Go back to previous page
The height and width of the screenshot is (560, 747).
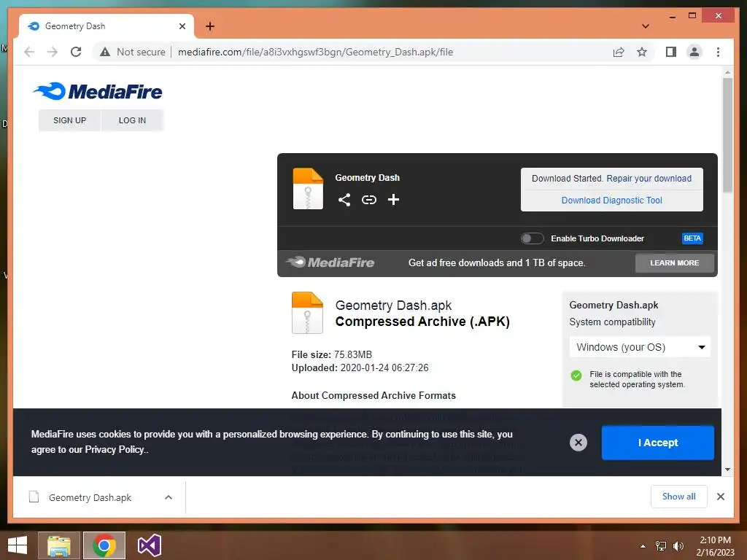point(29,52)
